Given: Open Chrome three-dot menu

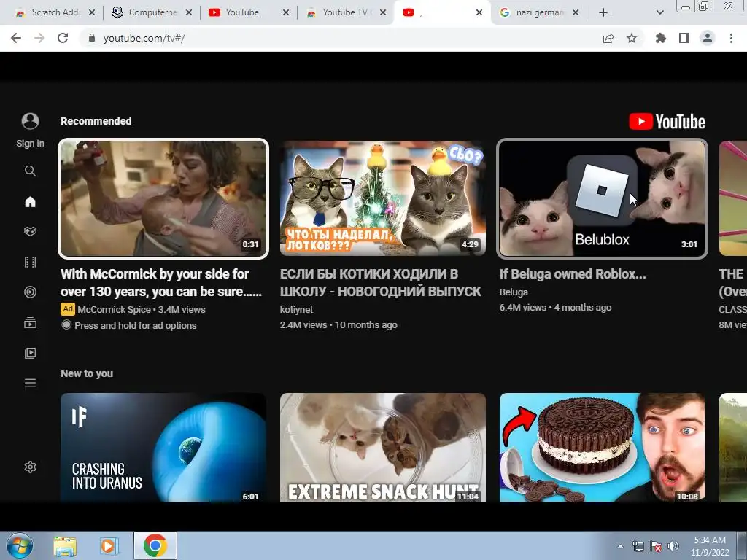Looking at the screenshot, I should coord(731,38).
